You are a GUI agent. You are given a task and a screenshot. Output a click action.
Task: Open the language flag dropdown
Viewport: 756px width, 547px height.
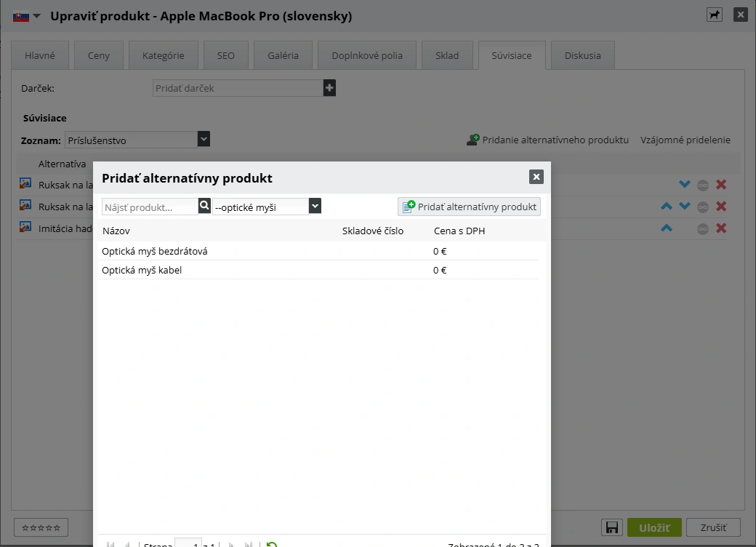pos(26,17)
